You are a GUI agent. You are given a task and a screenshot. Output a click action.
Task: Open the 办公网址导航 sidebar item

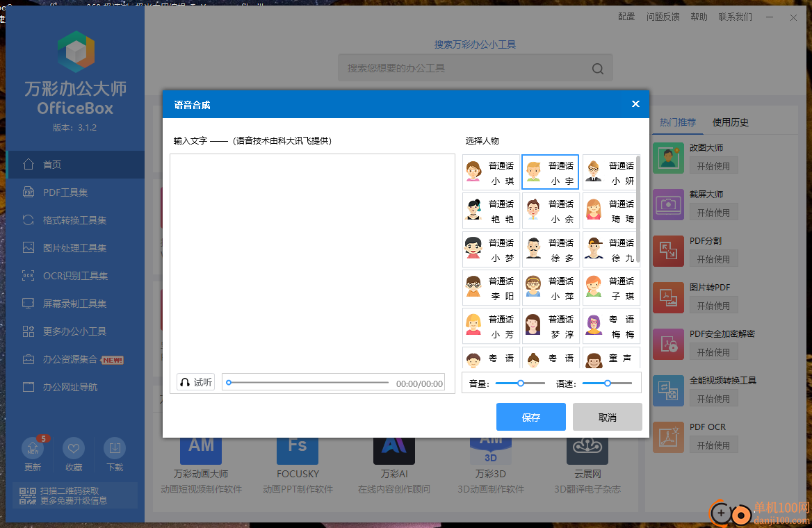[x=75, y=387]
